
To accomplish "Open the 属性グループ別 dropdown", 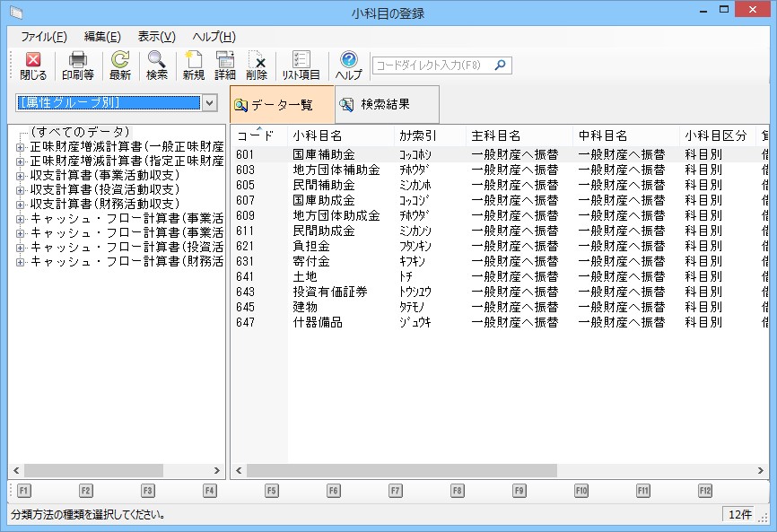I will click(x=210, y=103).
